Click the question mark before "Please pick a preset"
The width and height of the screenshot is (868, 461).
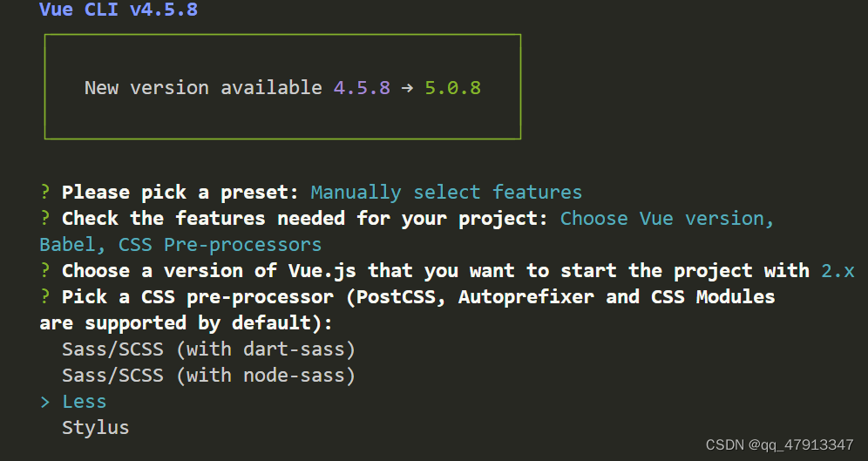(45, 193)
